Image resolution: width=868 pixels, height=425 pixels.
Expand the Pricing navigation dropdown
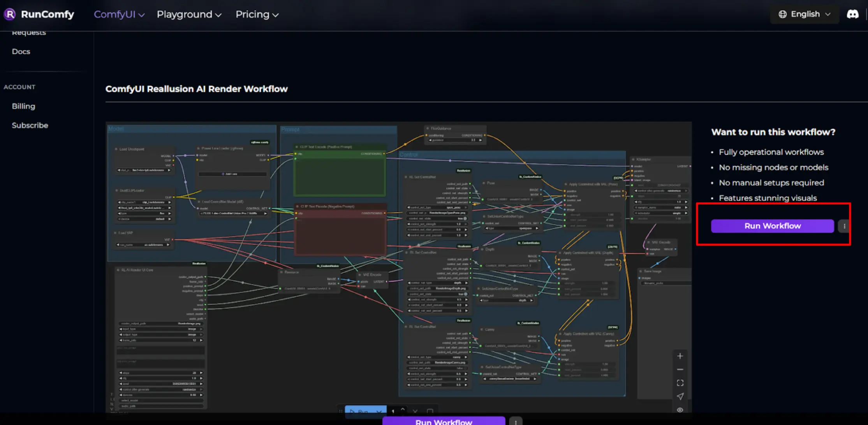pyautogui.click(x=257, y=14)
